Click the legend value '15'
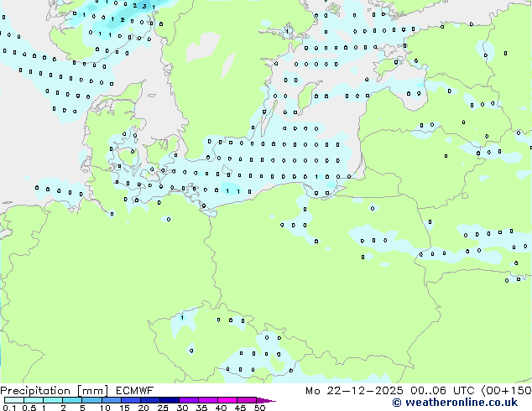 124,408
